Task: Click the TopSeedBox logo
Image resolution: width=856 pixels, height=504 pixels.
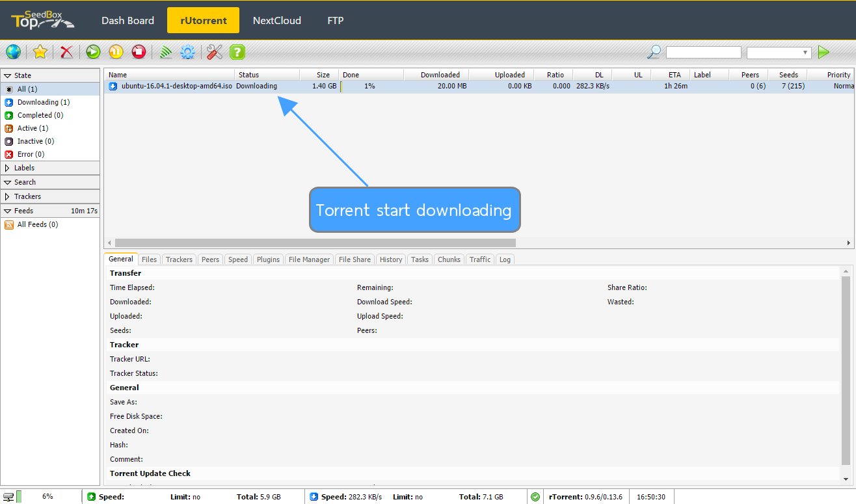Action: click(x=42, y=20)
